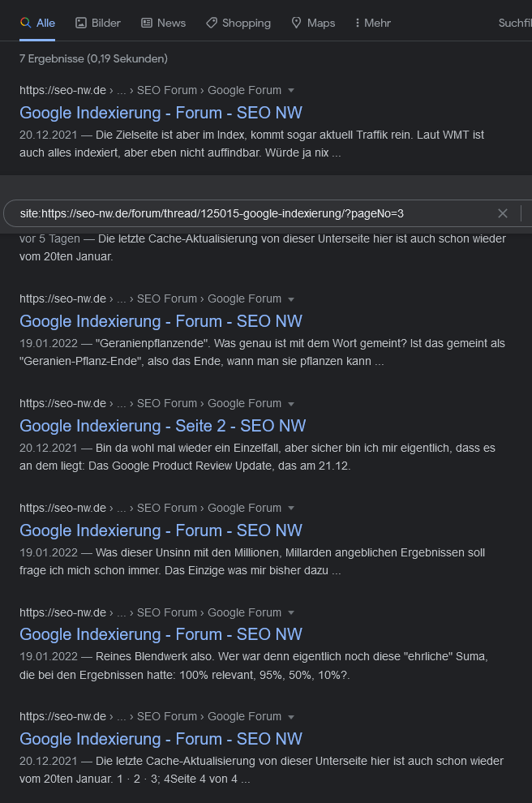The width and height of the screenshot is (532, 803).
Task: Switch to the News results tab
Action: click(x=163, y=23)
